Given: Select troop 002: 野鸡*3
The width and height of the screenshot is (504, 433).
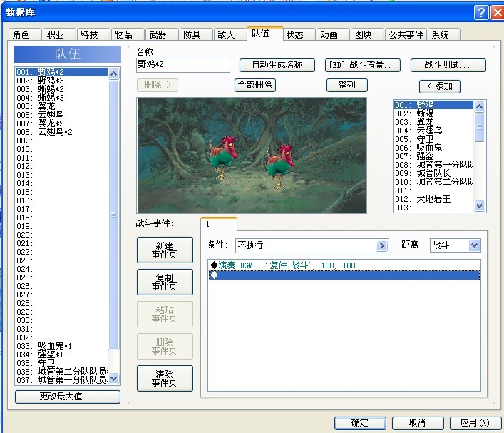Looking at the screenshot, I should pos(61,81).
